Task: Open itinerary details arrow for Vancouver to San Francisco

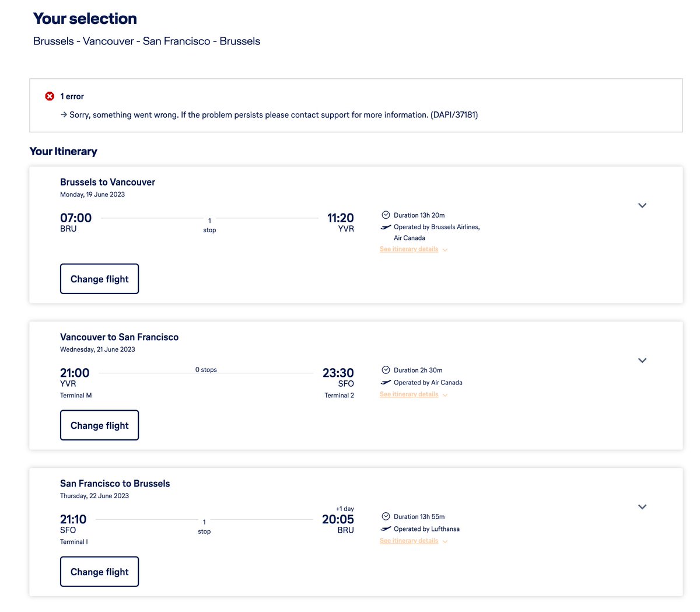Action: [x=445, y=395]
